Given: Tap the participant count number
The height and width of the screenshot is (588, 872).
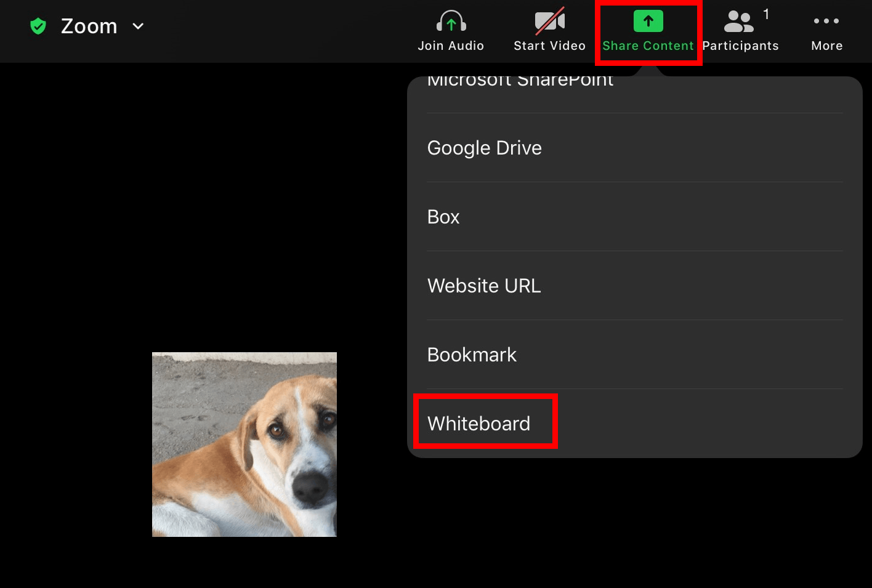Looking at the screenshot, I should click(766, 14).
